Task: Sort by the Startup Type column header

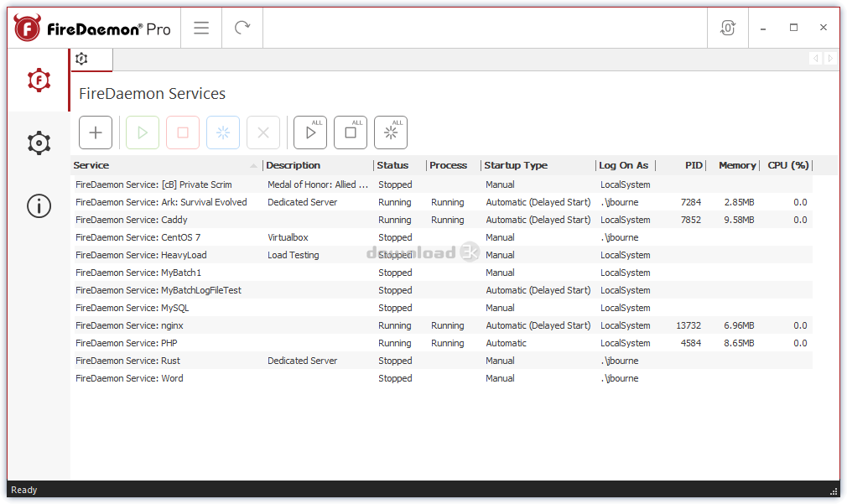Action: pyautogui.click(x=516, y=165)
